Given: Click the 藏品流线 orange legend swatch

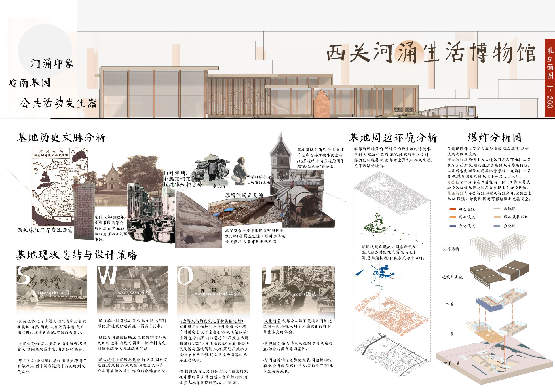Looking at the screenshot, I should point(453,217).
